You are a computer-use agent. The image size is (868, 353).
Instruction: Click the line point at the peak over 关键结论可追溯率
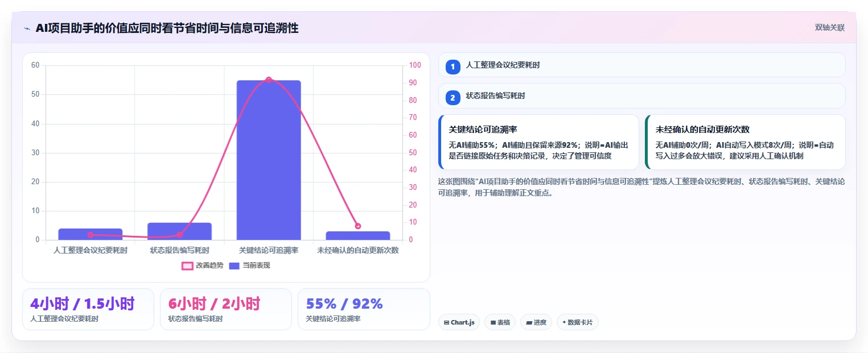pyautogui.click(x=269, y=80)
